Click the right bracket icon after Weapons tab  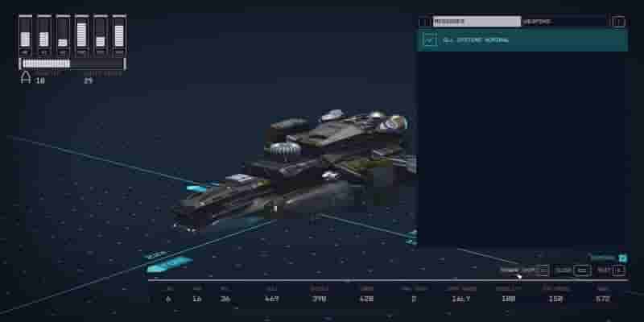[x=618, y=22]
